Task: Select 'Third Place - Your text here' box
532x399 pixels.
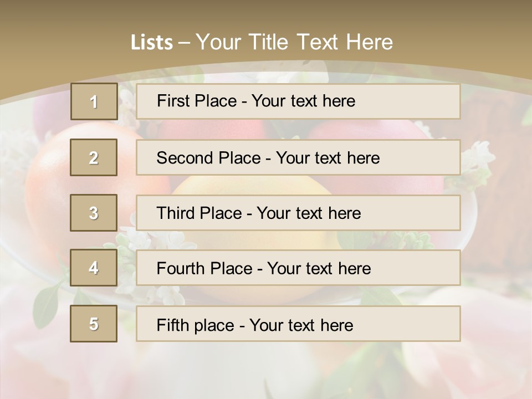Action: (298, 213)
